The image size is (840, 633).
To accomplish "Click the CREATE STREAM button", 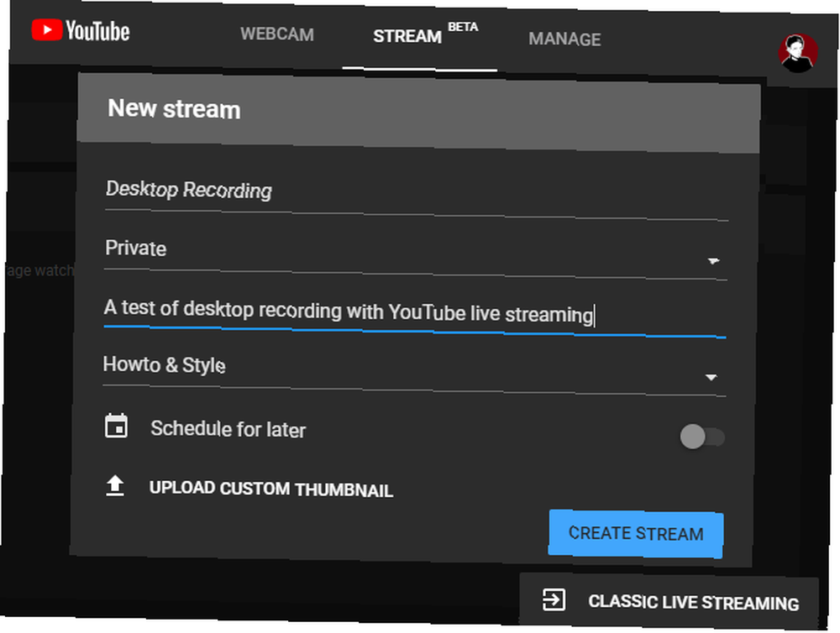I will point(636,533).
